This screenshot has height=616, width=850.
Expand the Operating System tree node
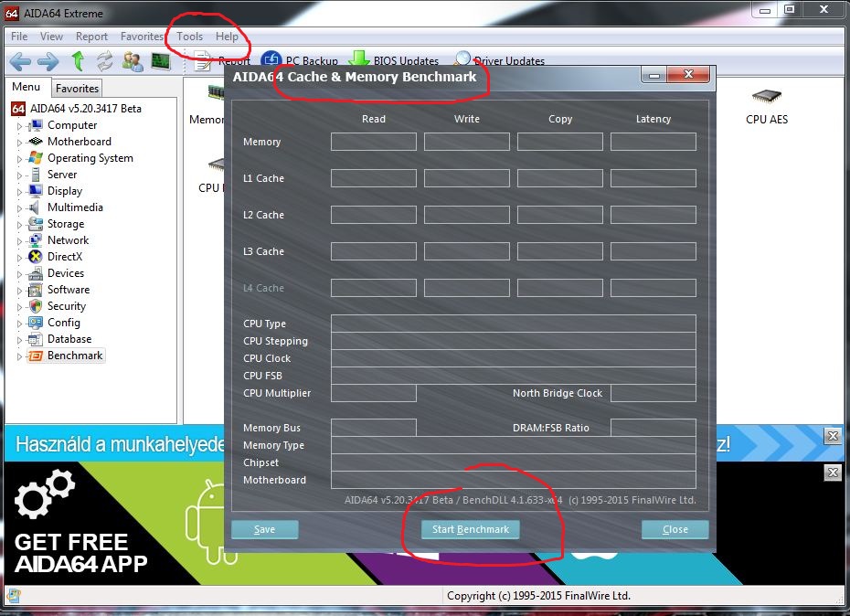(19, 159)
